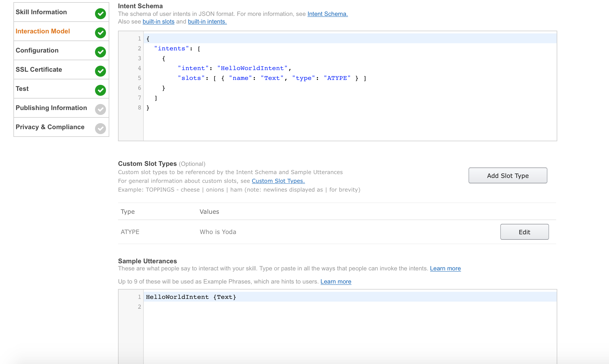Open the Skill Information section
This screenshot has width=609, height=364.
click(41, 12)
